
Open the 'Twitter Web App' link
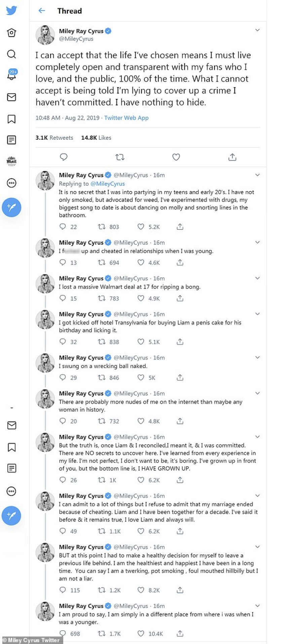point(126,118)
